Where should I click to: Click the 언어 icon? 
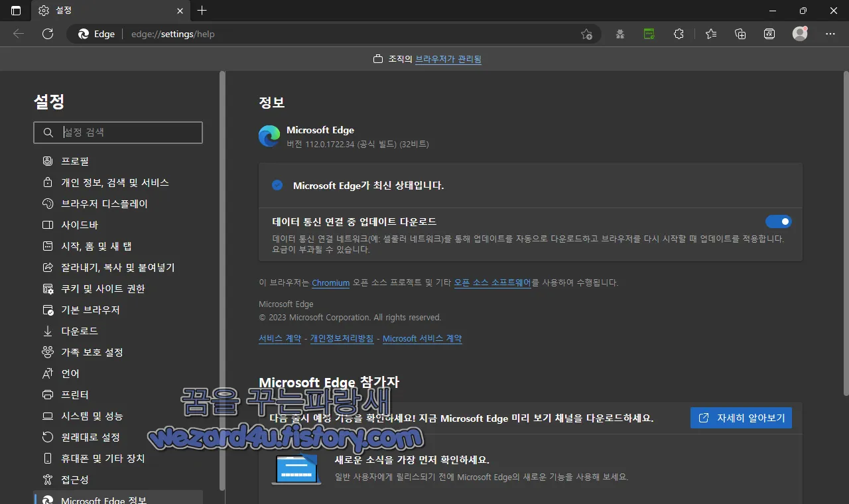[x=48, y=373]
